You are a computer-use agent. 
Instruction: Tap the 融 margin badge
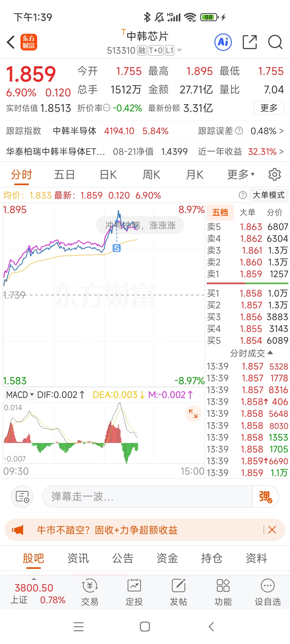click(x=142, y=50)
